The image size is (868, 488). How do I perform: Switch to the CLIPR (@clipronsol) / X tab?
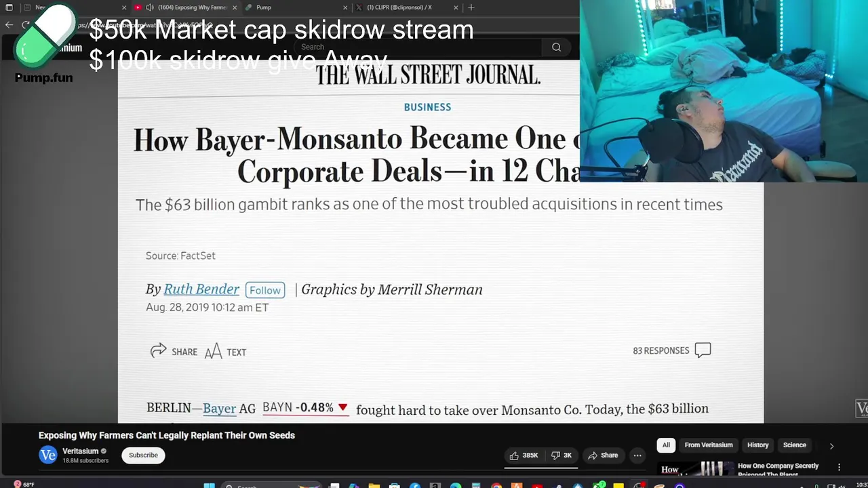(x=399, y=7)
